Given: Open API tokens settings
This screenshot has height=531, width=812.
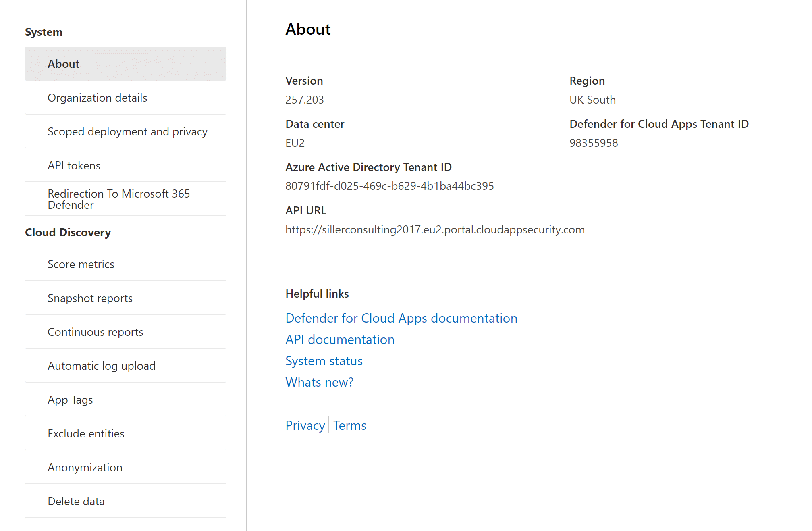Looking at the screenshot, I should pos(74,165).
